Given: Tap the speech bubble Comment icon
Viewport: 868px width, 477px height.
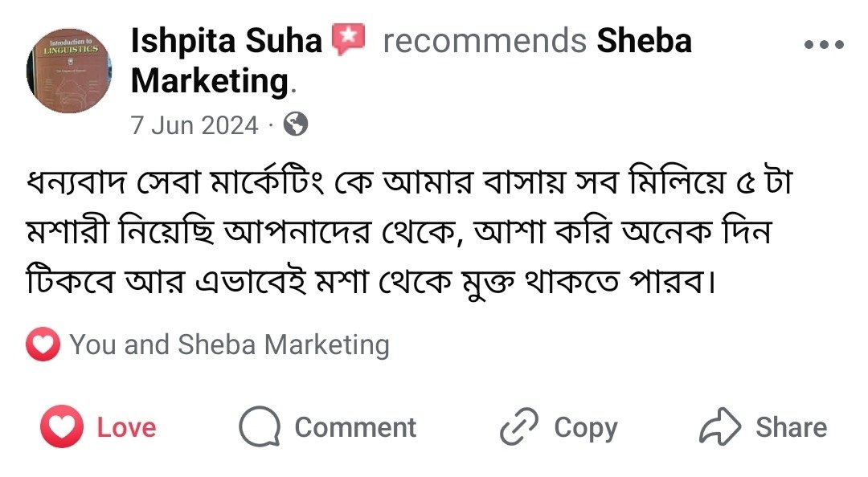Looking at the screenshot, I should tap(260, 426).
